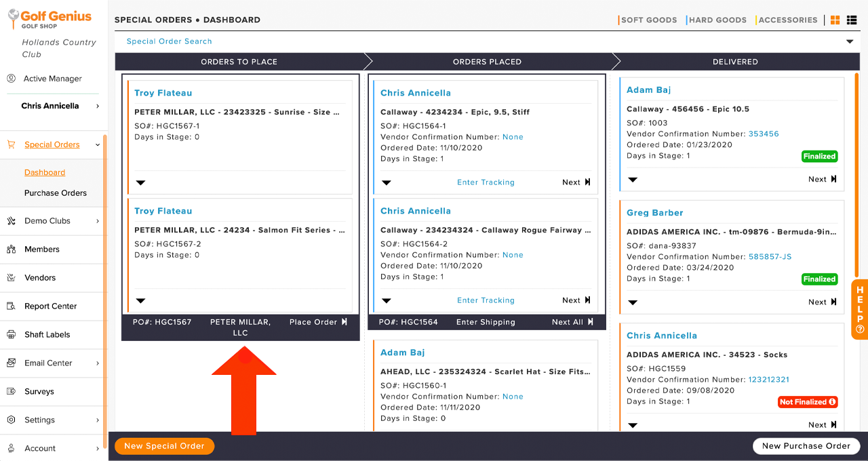This screenshot has height=461, width=868.
Task: Advance order HGC1564-1 with Next
Action: click(576, 182)
